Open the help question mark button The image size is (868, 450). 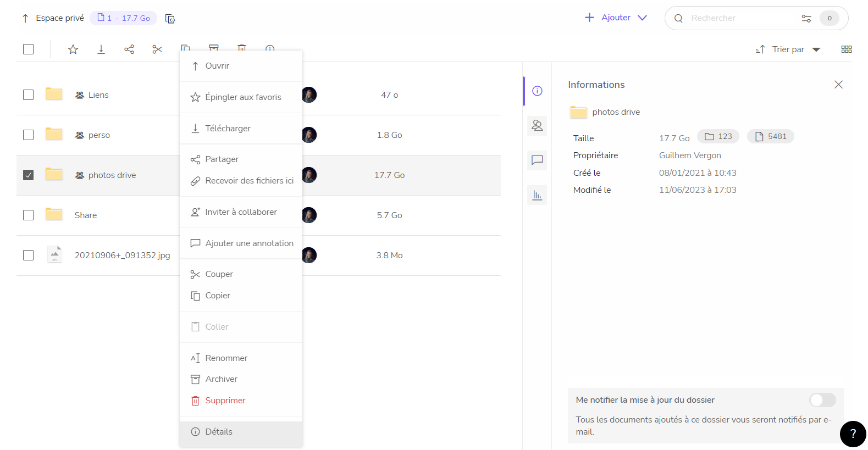coord(853,434)
